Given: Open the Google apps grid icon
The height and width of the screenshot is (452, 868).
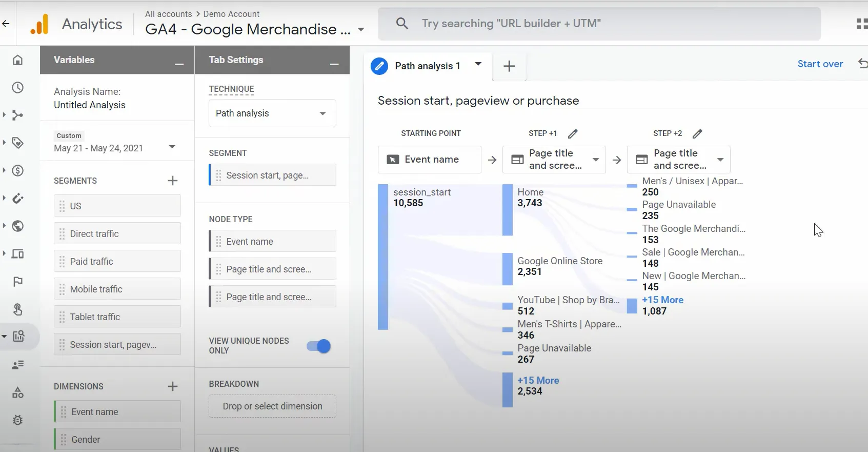Looking at the screenshot, I should (x=862, y=24).
